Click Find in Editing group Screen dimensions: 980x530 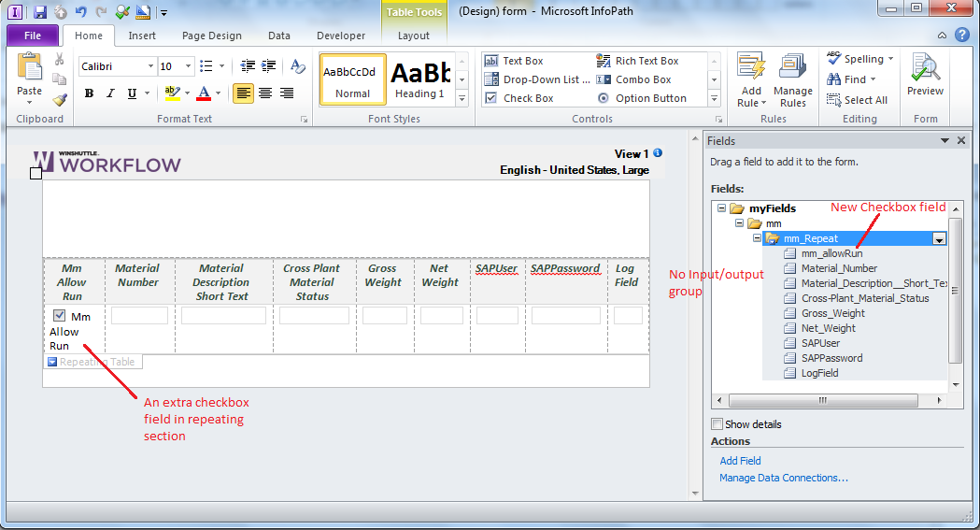pyautogui.click(x=851, y=79)
